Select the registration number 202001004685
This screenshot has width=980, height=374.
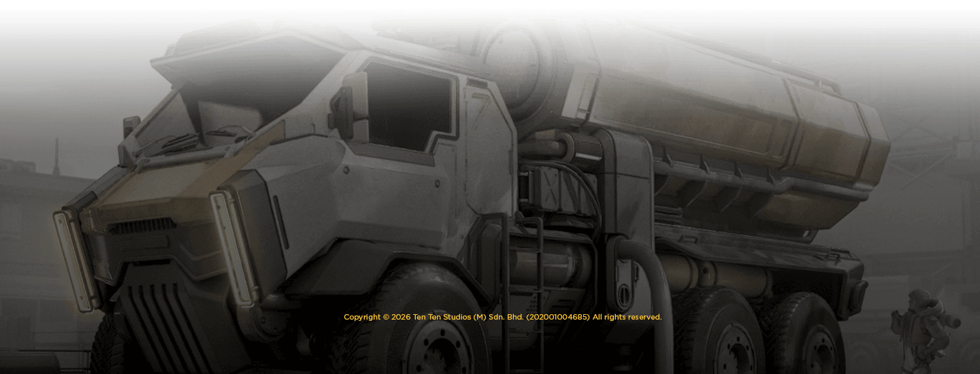tap(558, 317)
